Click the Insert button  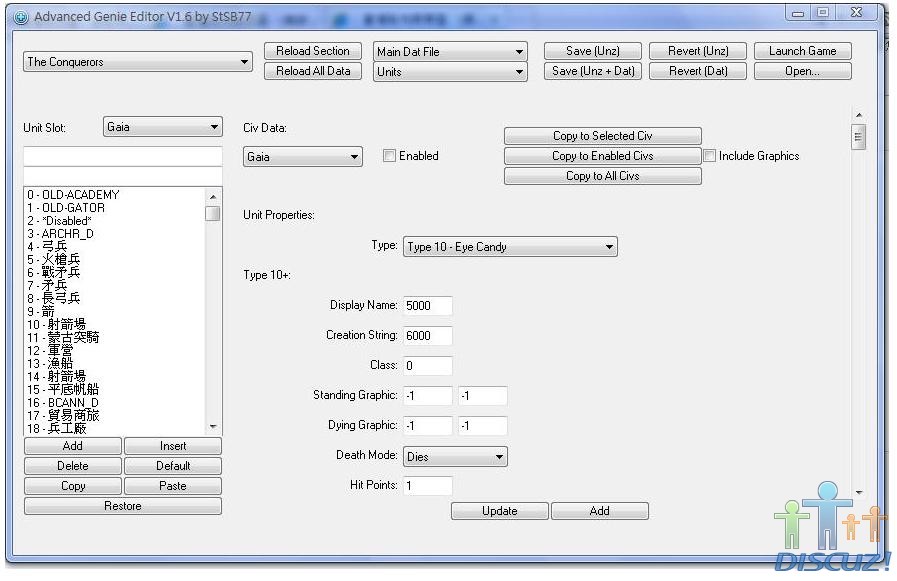tap(173, 446)
